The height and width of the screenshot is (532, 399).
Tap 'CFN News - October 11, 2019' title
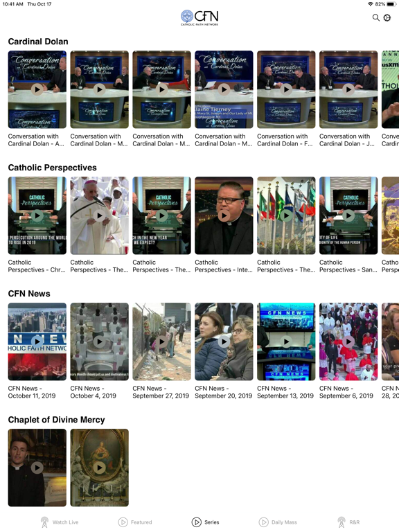coord(32,392)
